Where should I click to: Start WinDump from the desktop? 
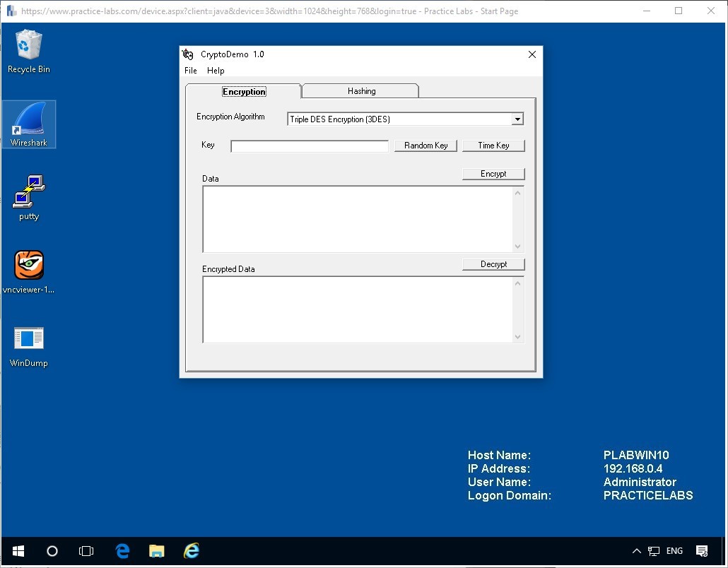[x=29, y=346]
